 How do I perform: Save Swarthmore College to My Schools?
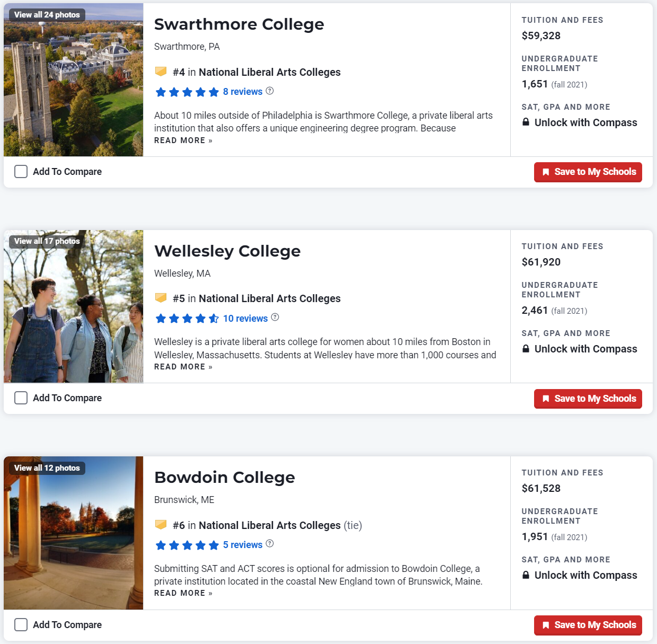[x=588, y=172]
